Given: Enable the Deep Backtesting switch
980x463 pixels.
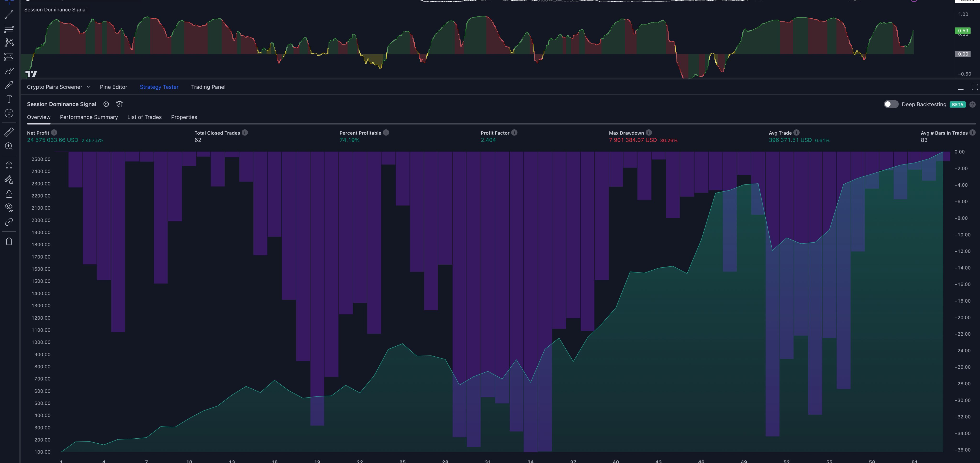Looking at the screenshot, I should tap(891, 104).
